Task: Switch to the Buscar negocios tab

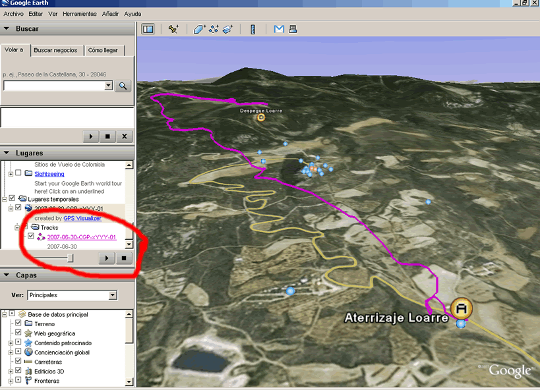Action: click(x=57, y=50)
